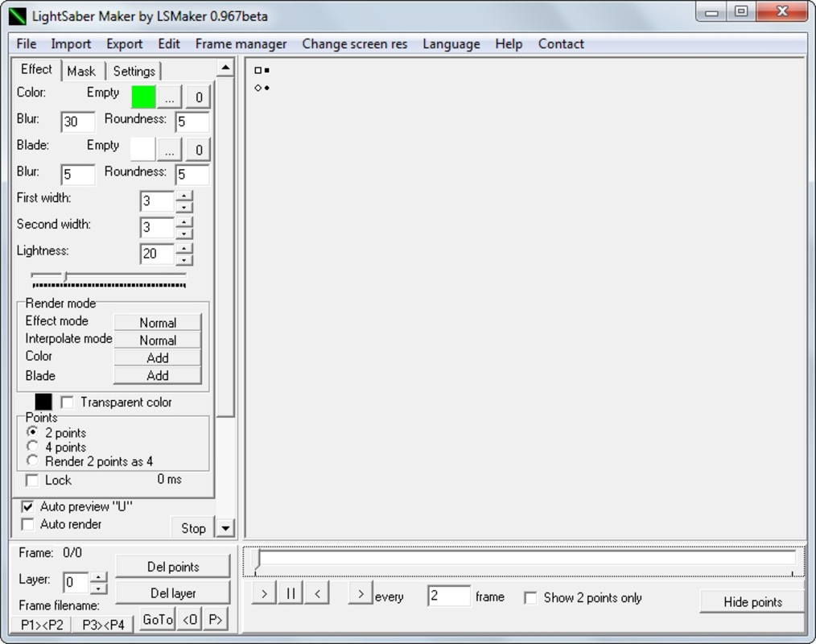Click panel scrollbar up arrow
The width and height of the screenshot is (816, 644).
click(225, 68)
